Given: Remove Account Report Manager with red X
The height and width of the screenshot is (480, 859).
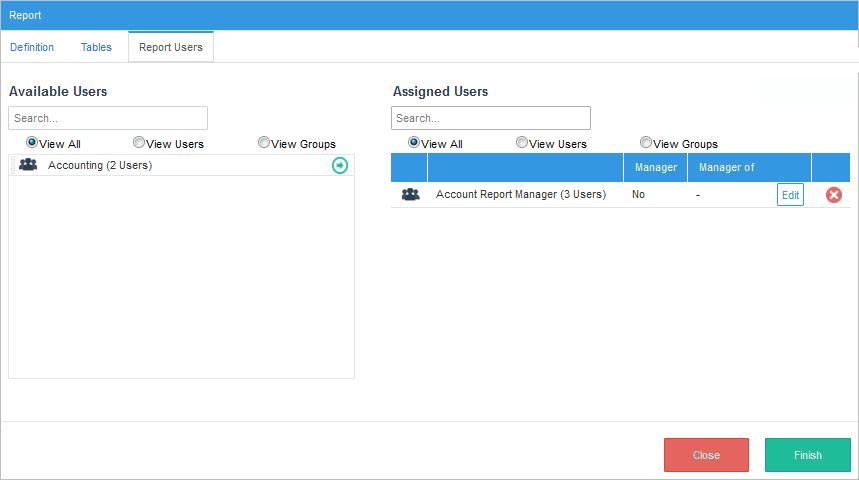Looking at the screenshot, I should click(x=833, y=195).
